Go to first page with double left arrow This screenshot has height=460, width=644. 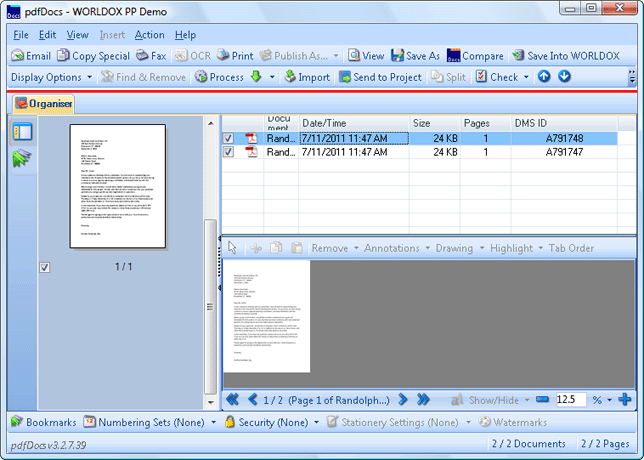point(232,399)
